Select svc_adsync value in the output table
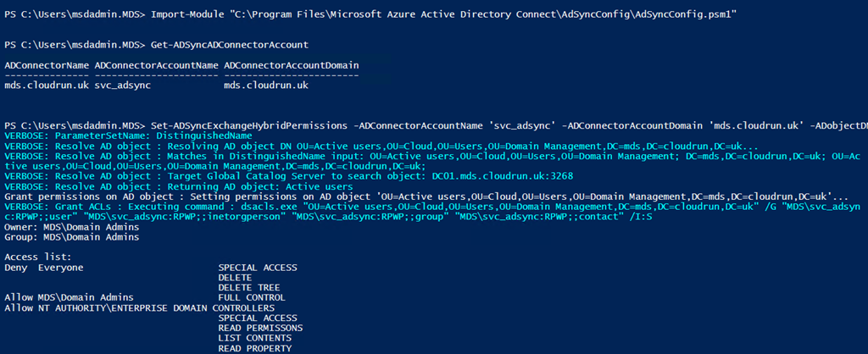This screenshot has height=354, width=868. pos(121,86)
